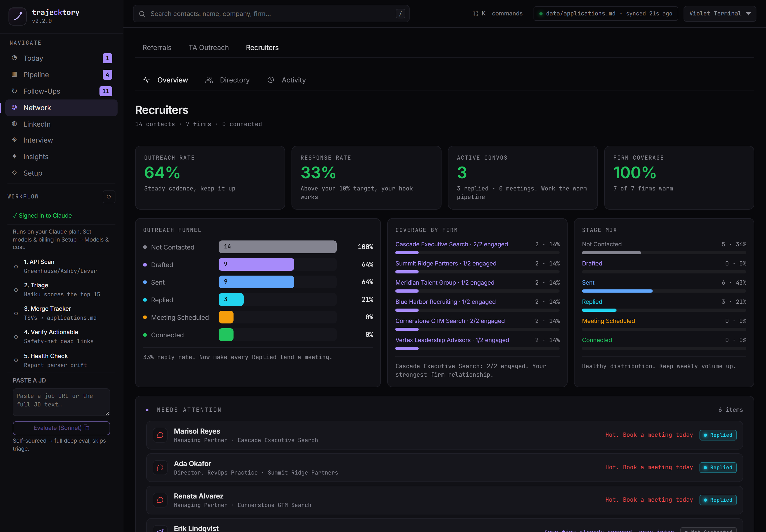Open Cascade Executive Search firm link
Screen dimensions: 766x532
452,244
